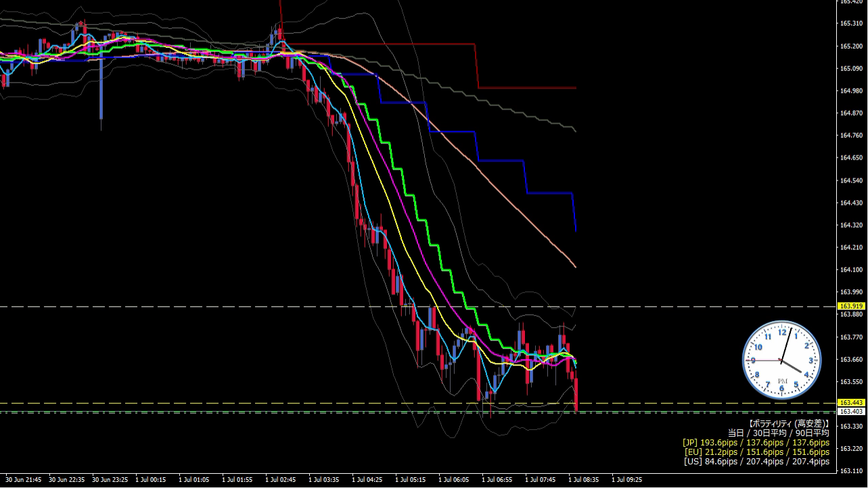This screenshot has height=488, width=868.
Task: Click the 1 Jul 06:55 time label
Action: coord(497,479)
